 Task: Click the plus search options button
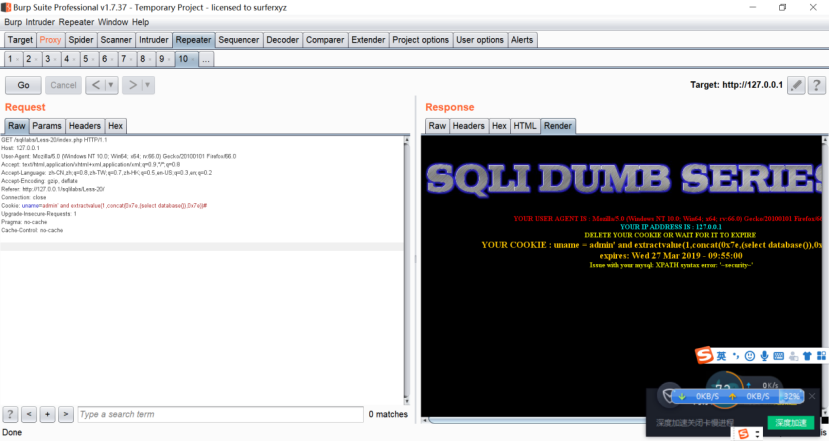(x=47, y=414)
